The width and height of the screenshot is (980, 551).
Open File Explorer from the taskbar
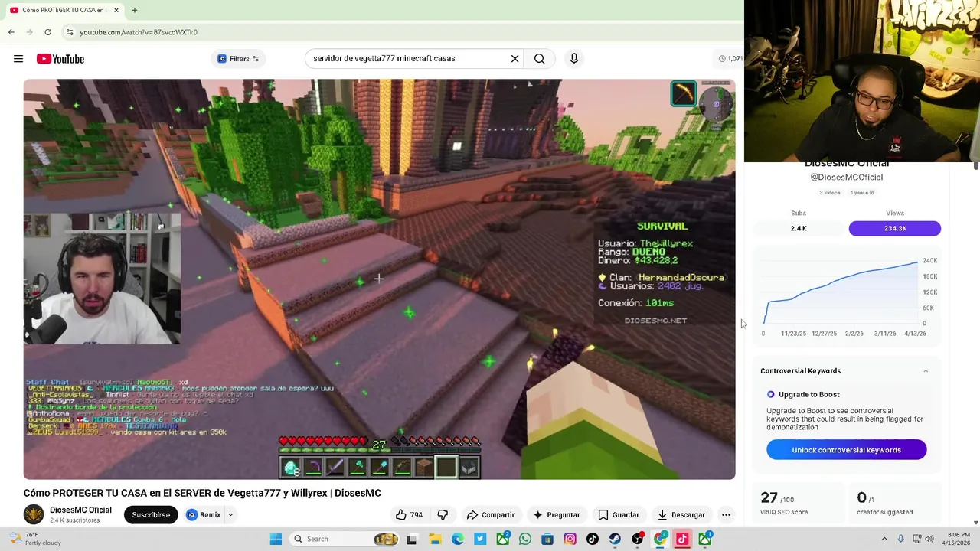434,539
